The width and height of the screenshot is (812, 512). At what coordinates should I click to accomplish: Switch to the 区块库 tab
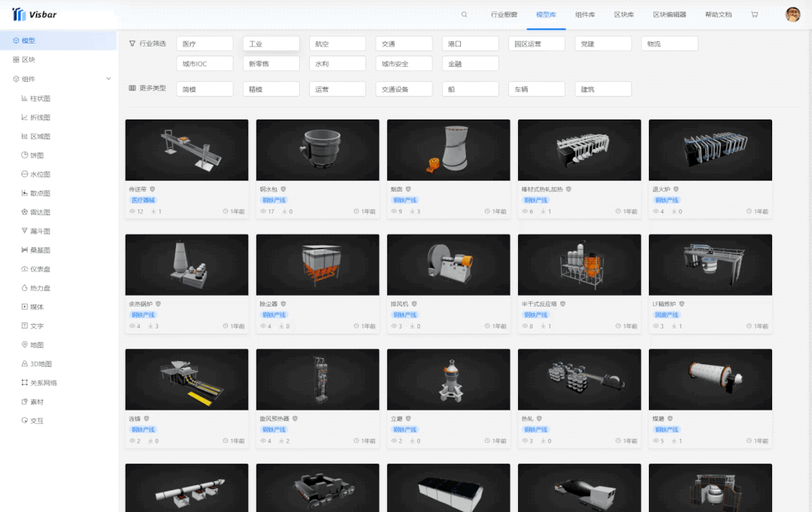(624, 14)
